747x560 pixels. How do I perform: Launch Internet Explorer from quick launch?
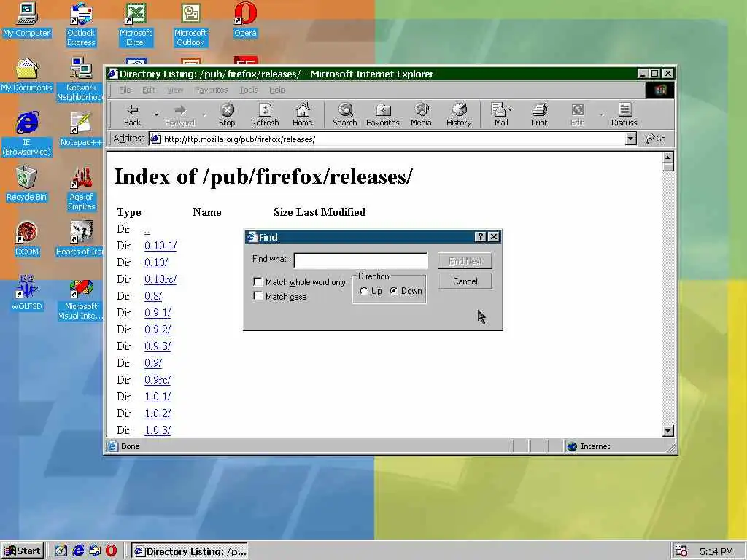coord(78,551)
